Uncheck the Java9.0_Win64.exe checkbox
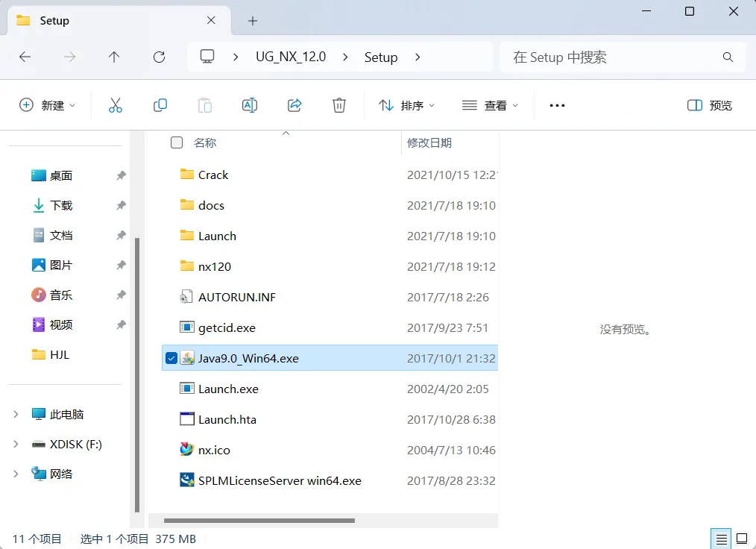This screenshot has height=549, width=756. click(x=171, y=358)
